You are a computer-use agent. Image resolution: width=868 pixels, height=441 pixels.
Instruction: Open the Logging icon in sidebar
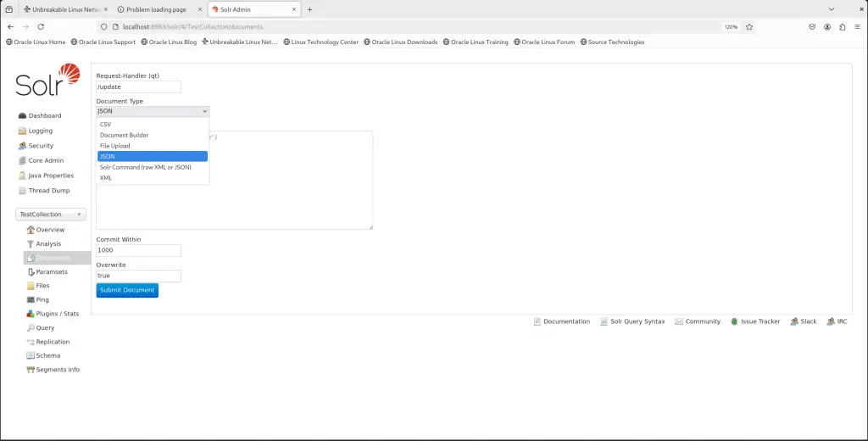(22, 131)
